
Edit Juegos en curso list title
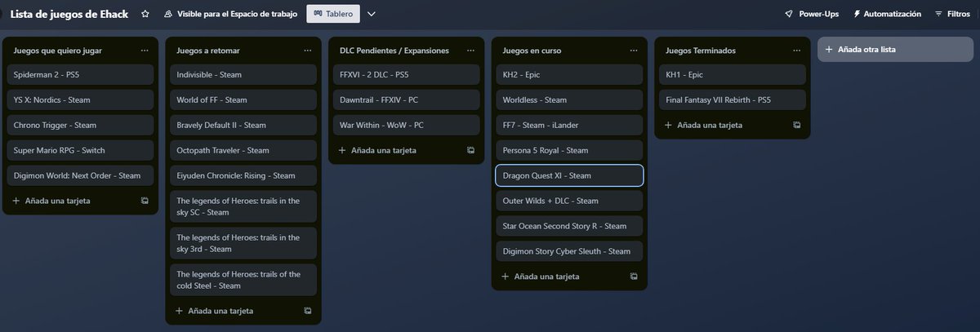(532, 51)
